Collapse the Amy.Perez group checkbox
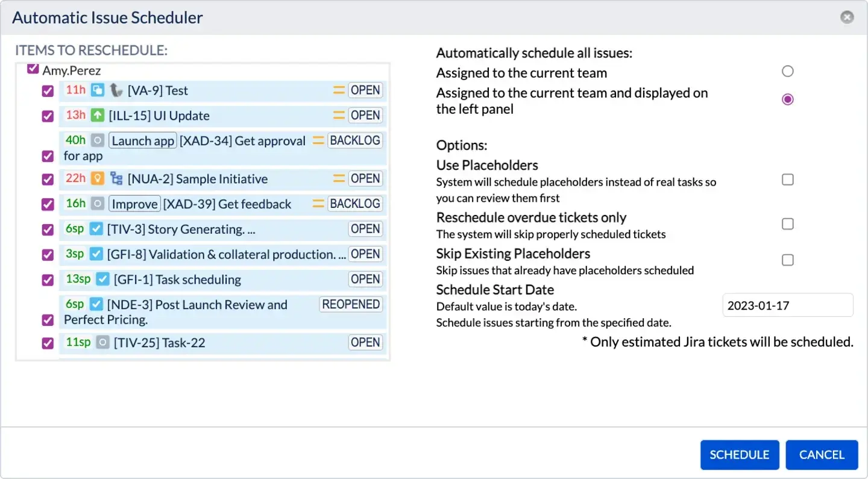 (32, 68)
